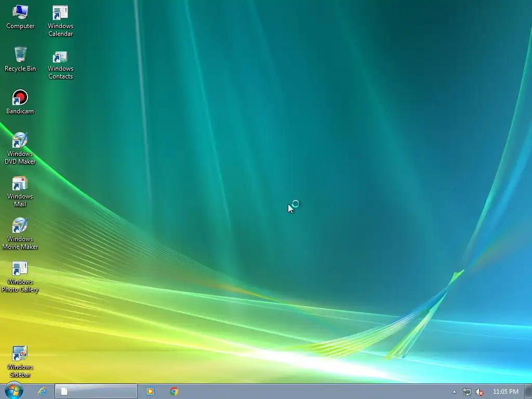
Task: Launch Google Chrome from the taskbar
Action: [174, 391]
